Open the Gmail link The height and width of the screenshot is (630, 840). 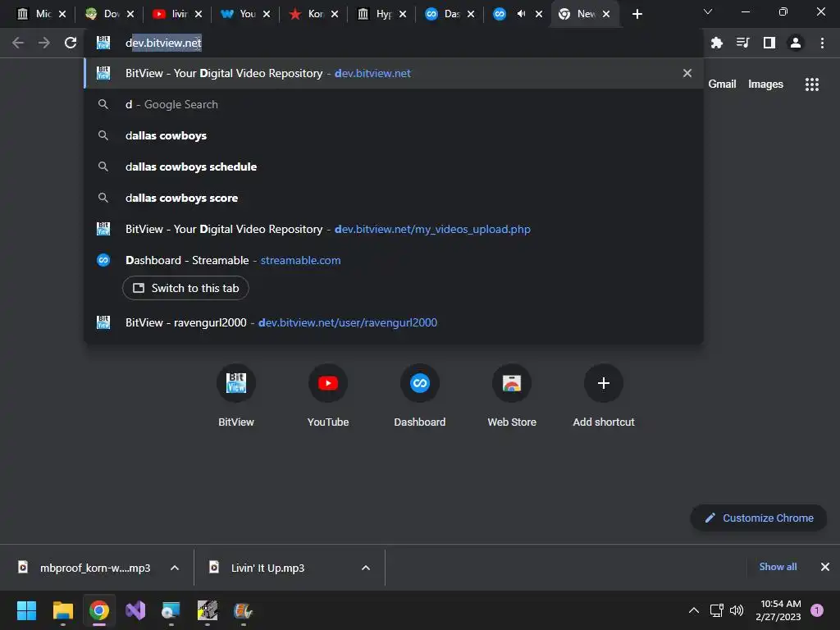tap(722, 84)
